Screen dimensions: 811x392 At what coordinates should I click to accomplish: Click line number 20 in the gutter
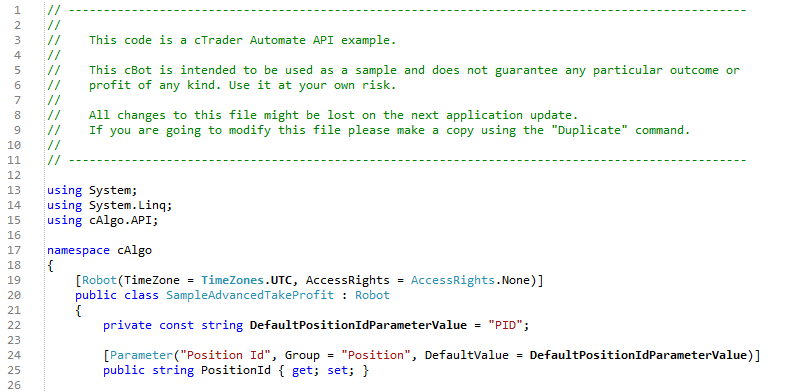pos(14,295)
